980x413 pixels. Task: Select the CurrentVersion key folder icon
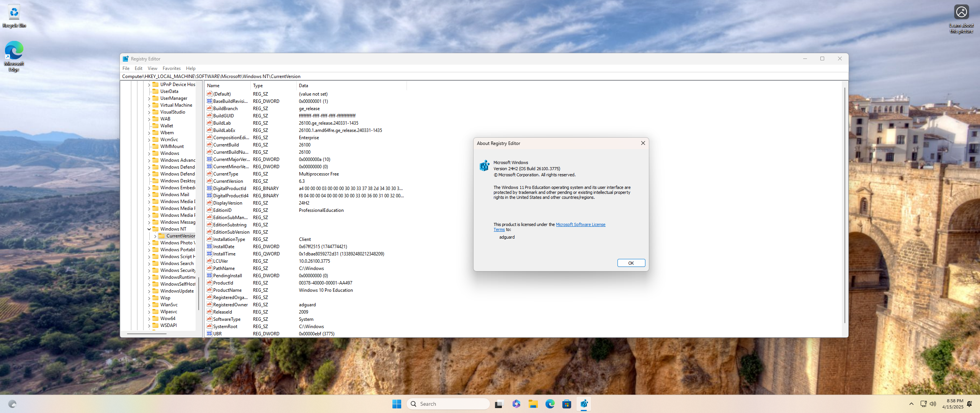(162, 236)
